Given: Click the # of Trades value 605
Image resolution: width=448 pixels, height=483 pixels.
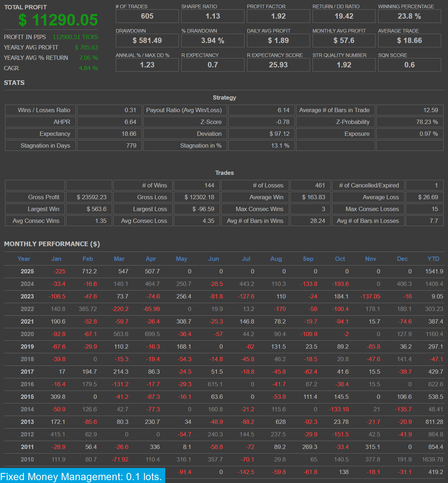Looking at the screenshot, I should [x=147, y=16].
